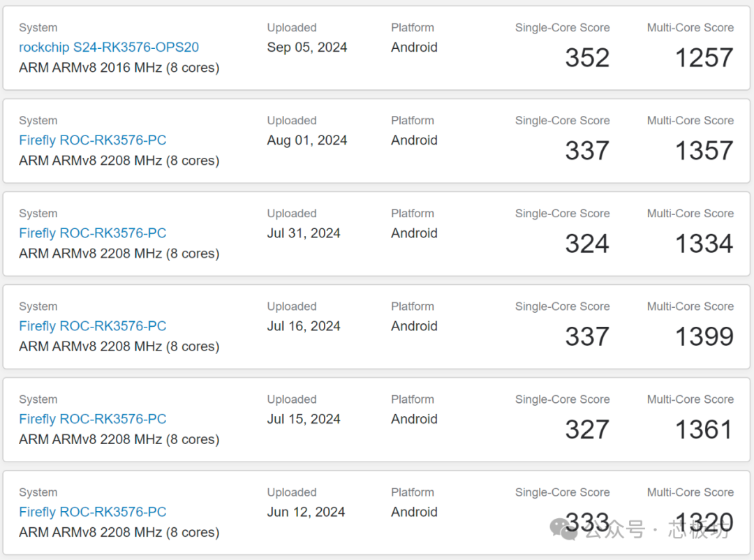The height and width of the screenshot is (560, 754).
Task: Click the multi-core score 1399
Action: click(704, 337)
